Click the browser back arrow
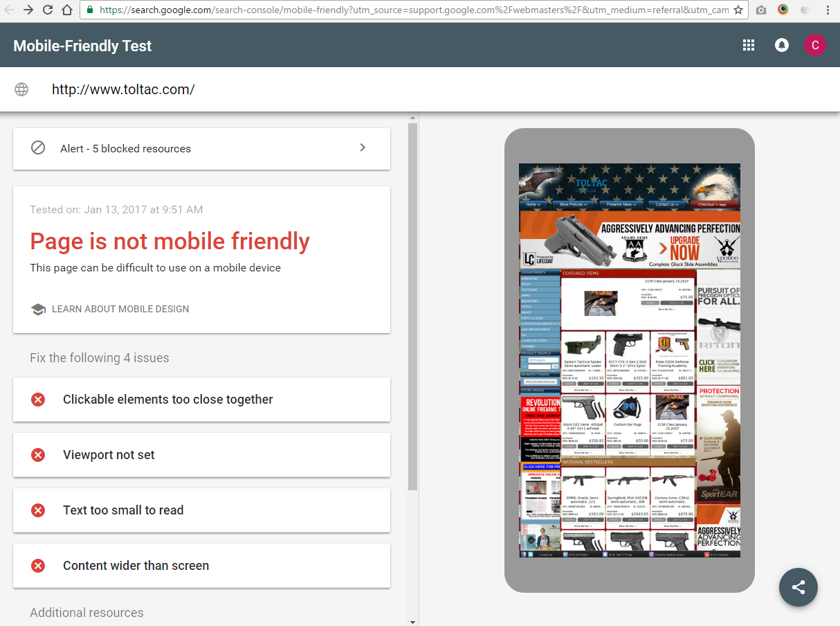The height and width of the screenshot is (626, 840). 9,10
